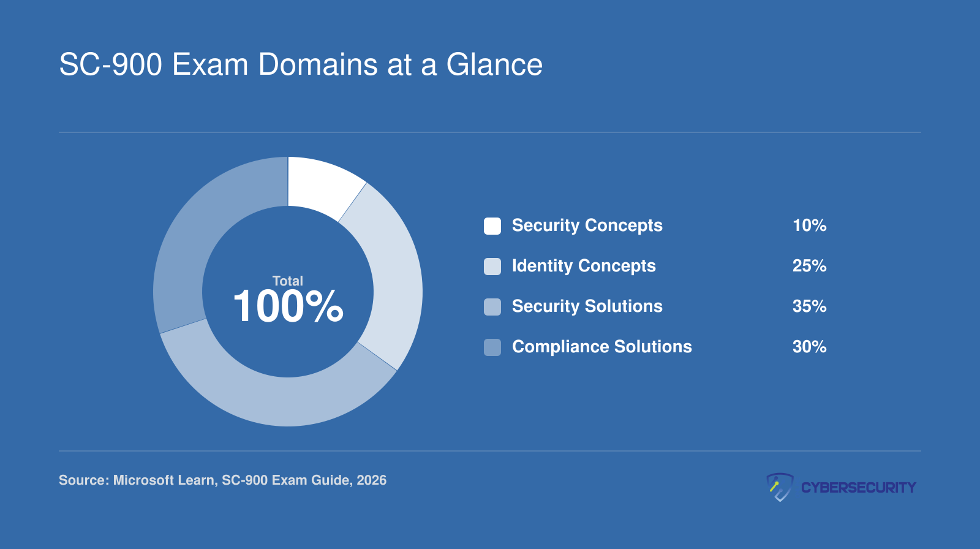Viewport: 980px width, 549px height.
Task: Click the 35% value
Action: (809, 306)
